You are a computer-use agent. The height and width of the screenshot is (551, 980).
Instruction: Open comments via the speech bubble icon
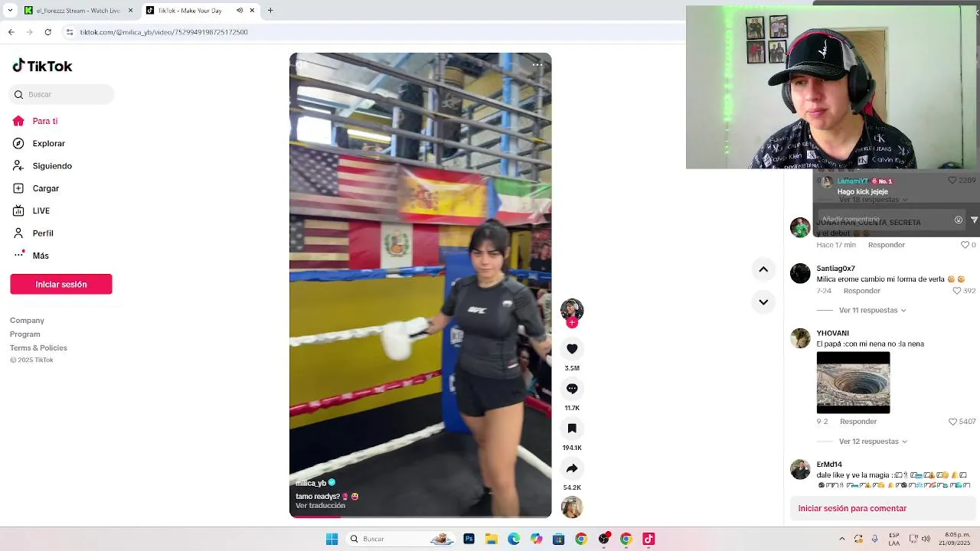572,389
